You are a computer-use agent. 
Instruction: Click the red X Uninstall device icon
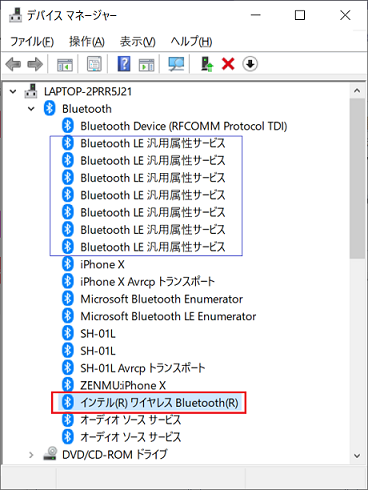click(228, 64)
